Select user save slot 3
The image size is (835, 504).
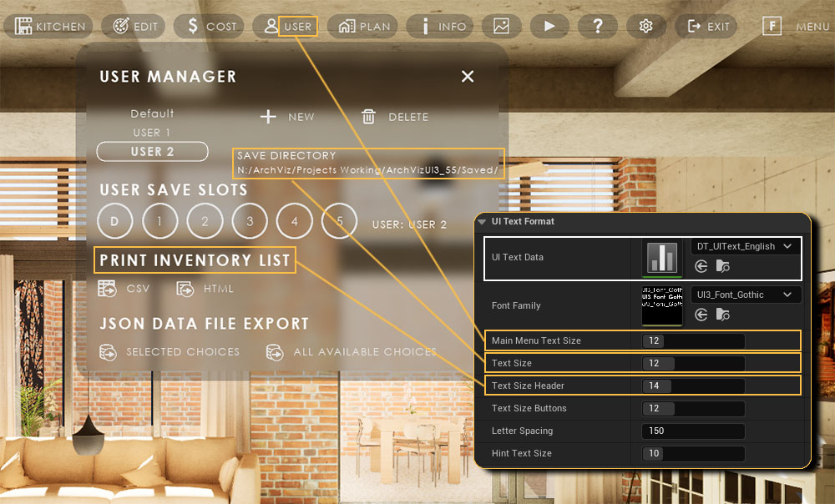[250, 222]
